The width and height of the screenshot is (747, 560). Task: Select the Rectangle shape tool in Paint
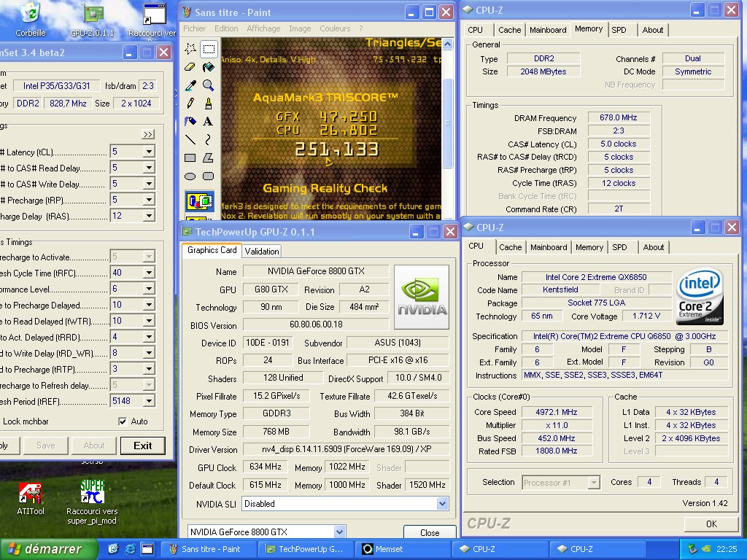[x=190, y=157]
